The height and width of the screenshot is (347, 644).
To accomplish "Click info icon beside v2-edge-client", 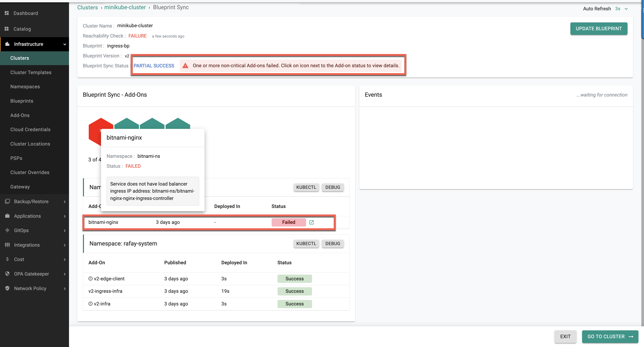I will coord(90,279).
